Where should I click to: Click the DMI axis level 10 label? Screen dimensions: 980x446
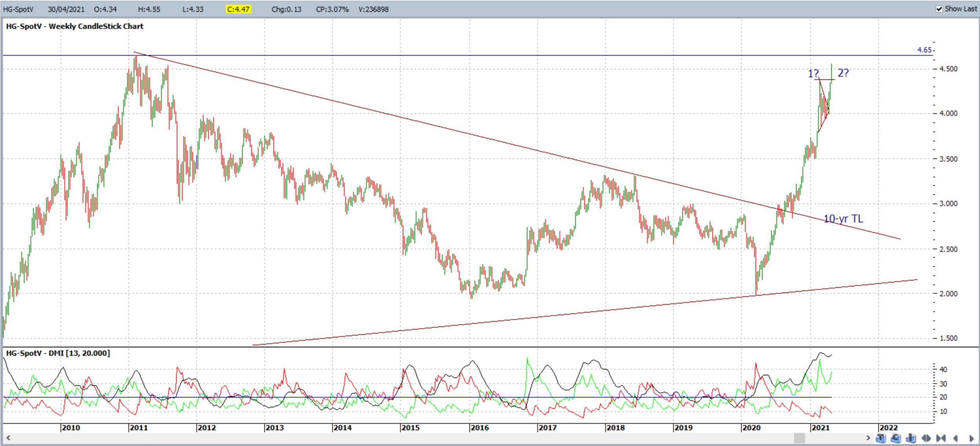click(x=944, y=411)
